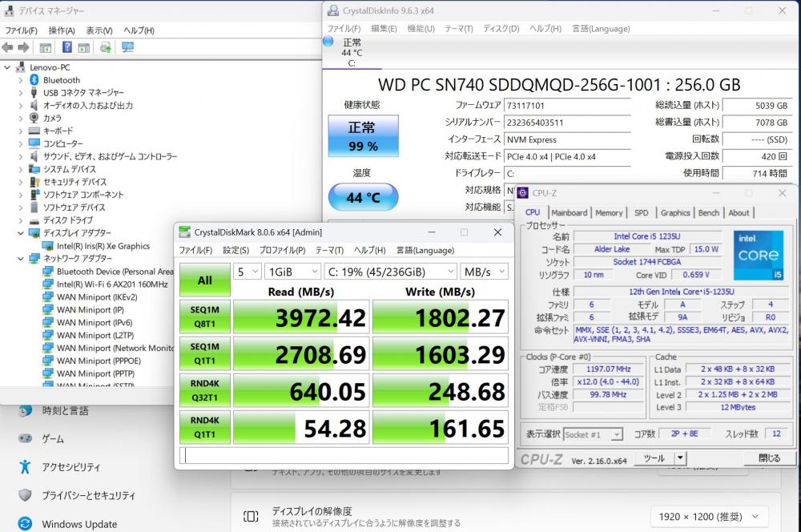Open 操作(A) menu in Device Manager
This screenshot has width=801, height=532.
pyautogui.click(x=62, y=30)
